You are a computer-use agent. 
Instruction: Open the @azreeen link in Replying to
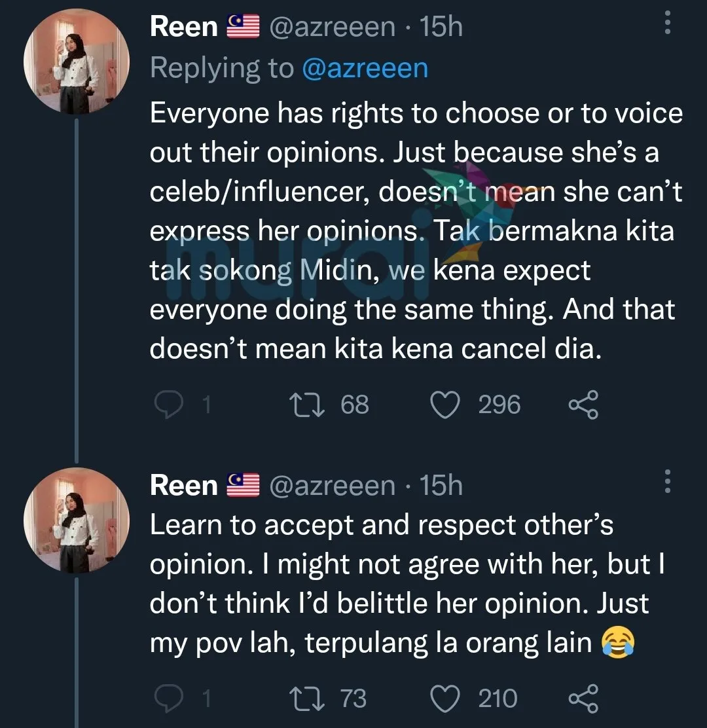pyautogui.click(x=365, y=68)
